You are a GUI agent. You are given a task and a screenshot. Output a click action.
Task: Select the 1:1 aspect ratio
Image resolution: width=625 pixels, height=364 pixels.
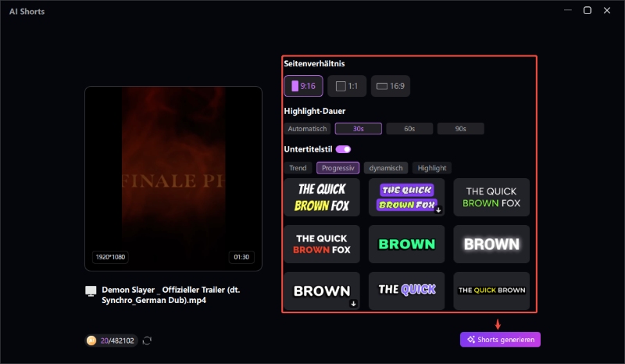click(x=347, y=86)
